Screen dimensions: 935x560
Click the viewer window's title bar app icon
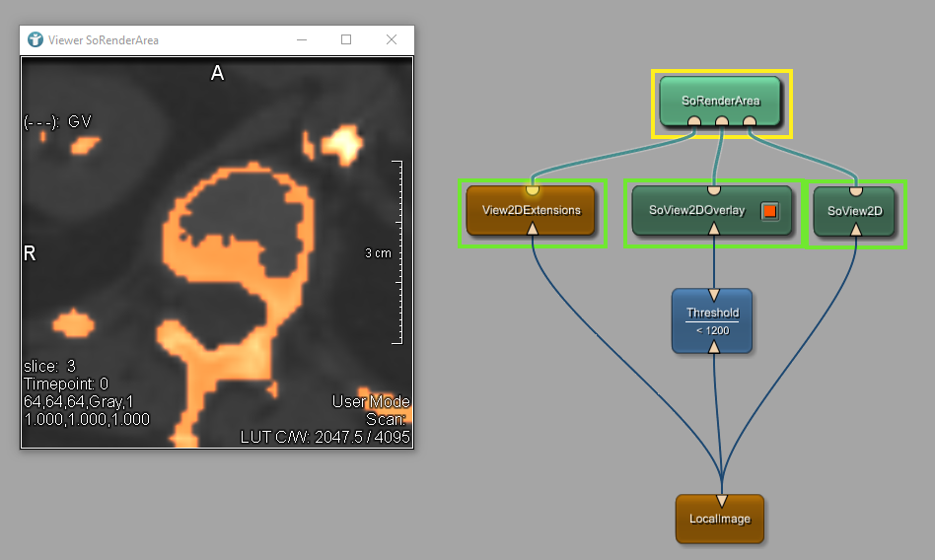coord(36,39)
